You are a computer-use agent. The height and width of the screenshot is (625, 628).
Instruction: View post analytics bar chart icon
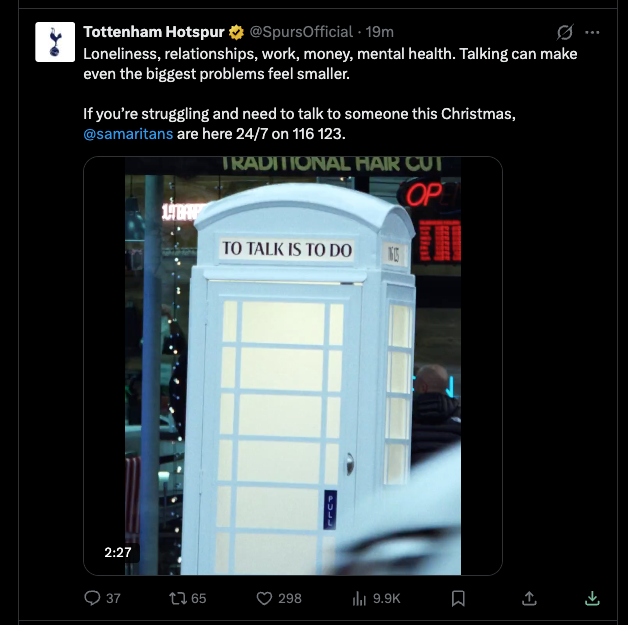(359, 599)
